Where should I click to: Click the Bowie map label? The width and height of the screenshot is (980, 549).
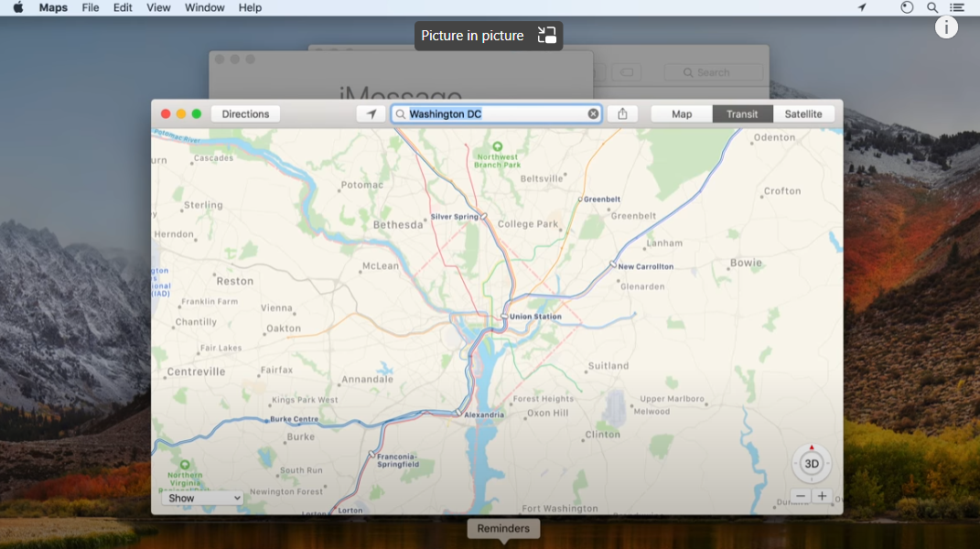tap(747, 263)
